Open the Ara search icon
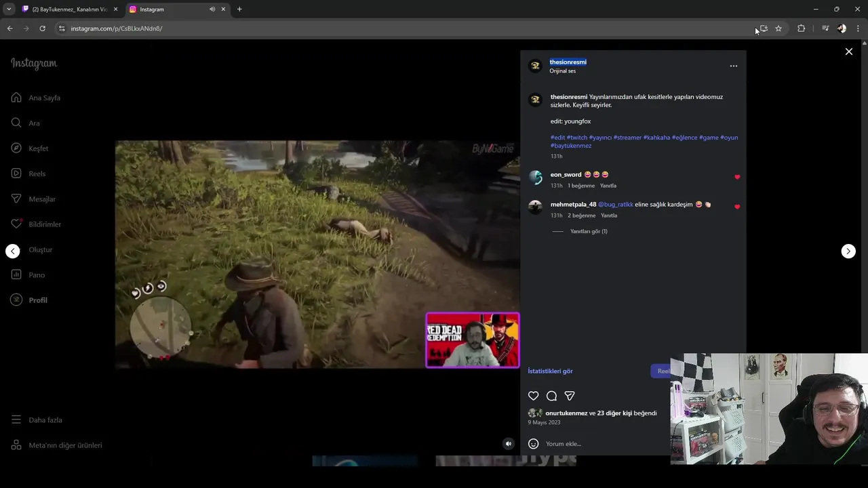This screenshot has width=868, height=488. click(x=16, y=123)
